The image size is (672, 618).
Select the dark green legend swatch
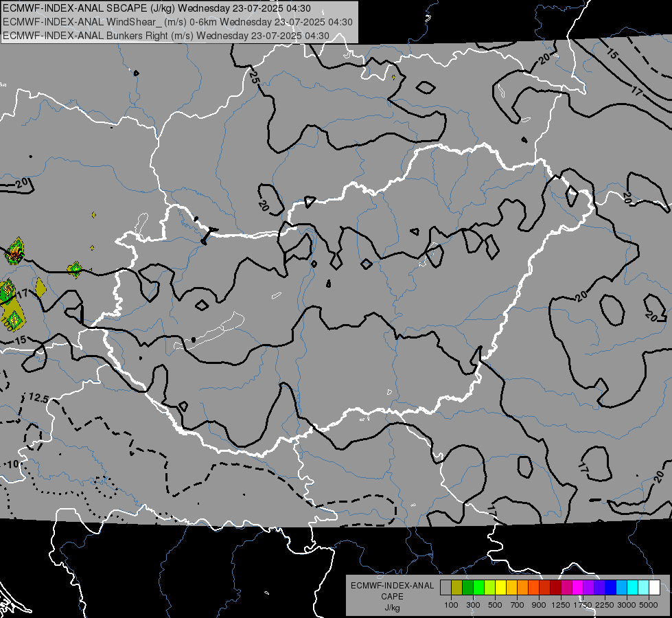click(x=467, y=588)
